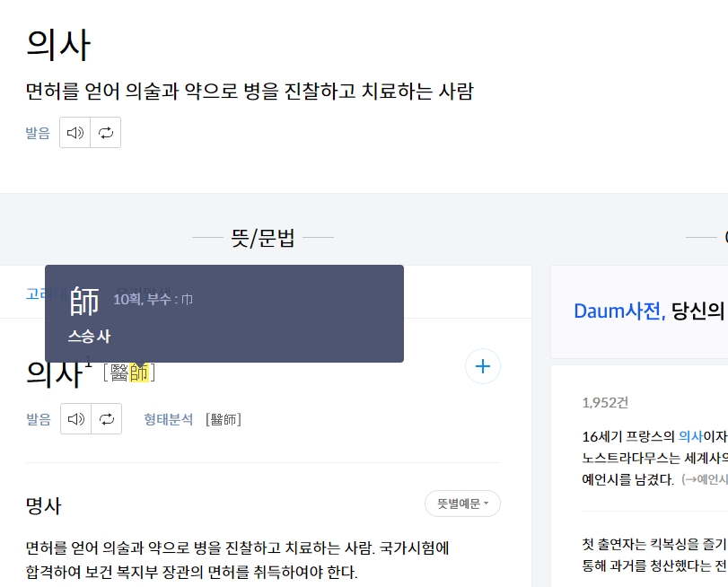Click the 뜻/문법 section heading
The image size is (728, 587).
click(263, 238)
